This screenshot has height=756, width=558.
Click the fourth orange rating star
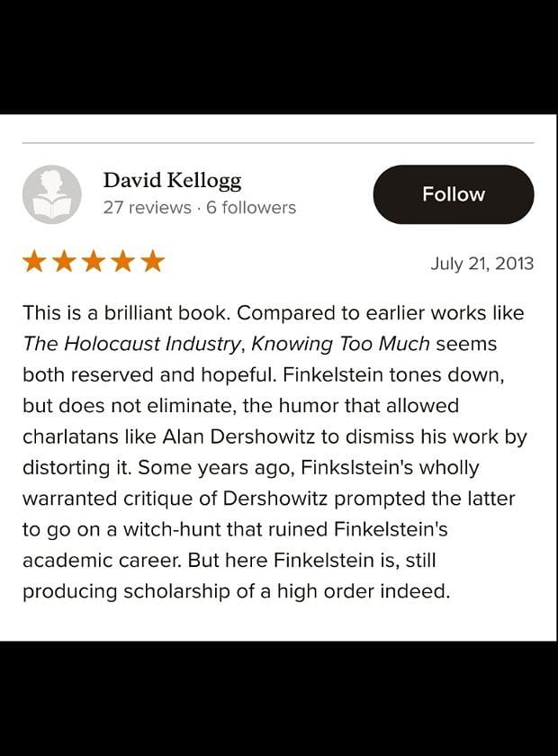coord(123,262)
